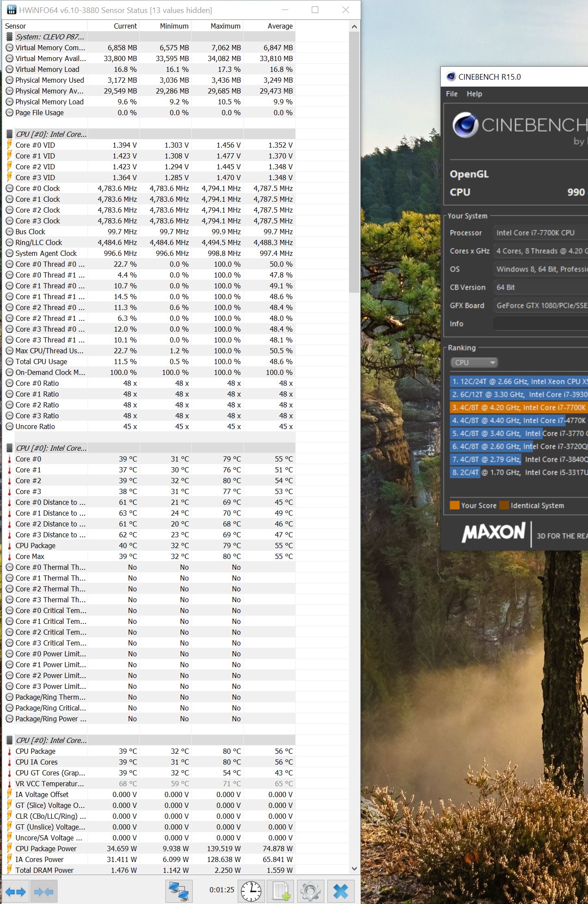Click the OpenGL label in Cinebench
The image size is (588, 904).
(x=469, y=174)
